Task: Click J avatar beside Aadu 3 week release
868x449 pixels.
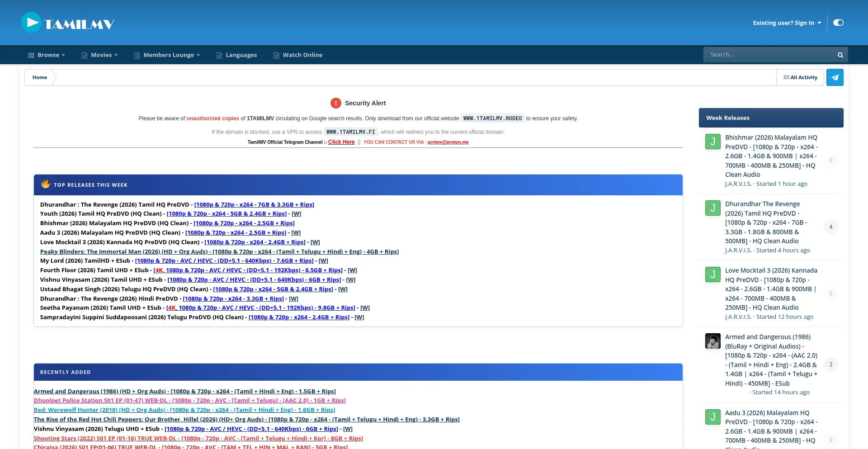Action: pyautogui.click(x=713, y=417)
